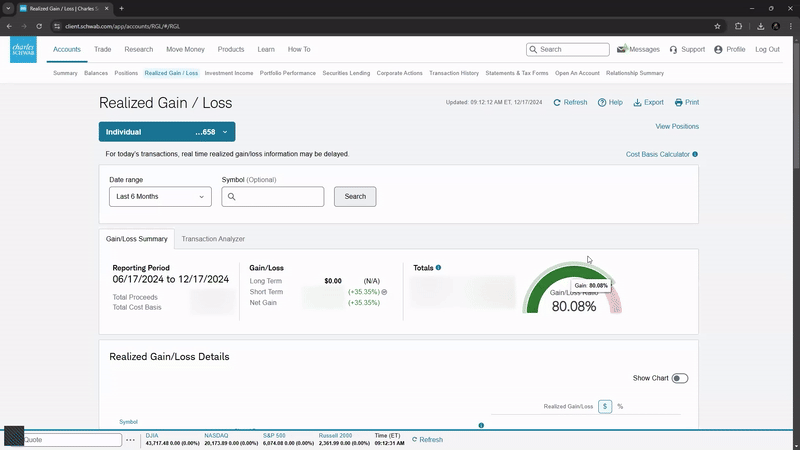The width and height of the screenshot is (800, 450).
Task: Click the browser back arrow
Action: coord(9,26)
